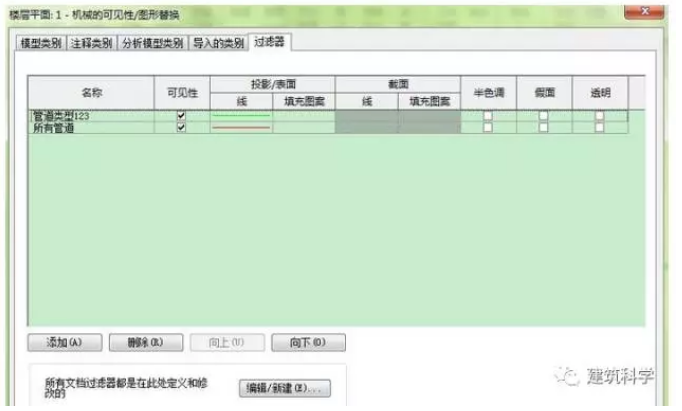Select the 所有管道 filter row name
682x411 pixels.
(91, 127)
